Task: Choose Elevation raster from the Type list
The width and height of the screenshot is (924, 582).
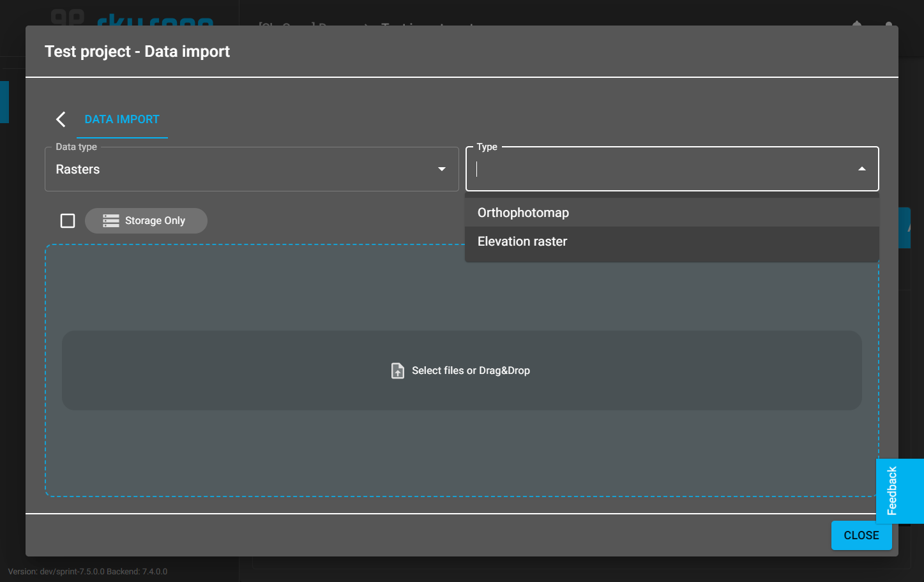Action: pos(672,241)
